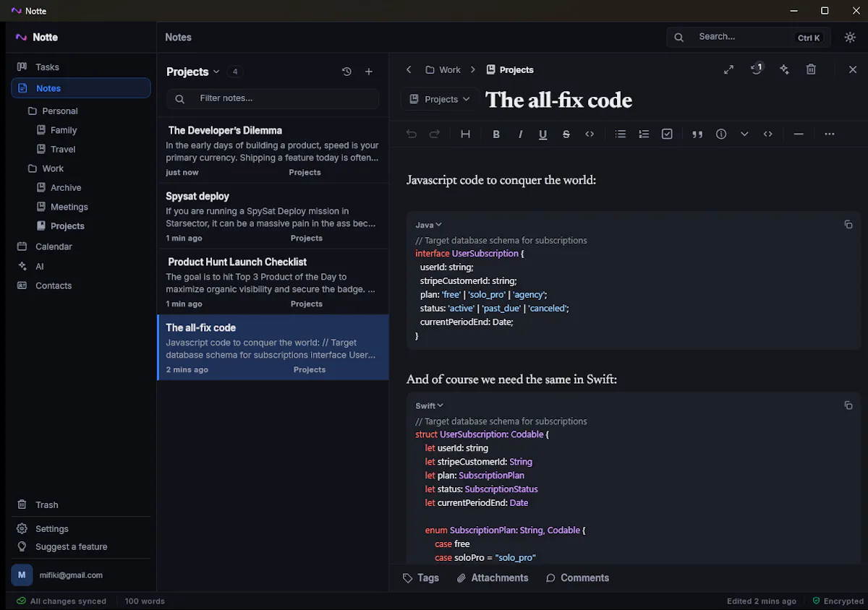Open The Developer's Dilemma note
This screenshot has height=610, width=868.
(x=273, y=150)
